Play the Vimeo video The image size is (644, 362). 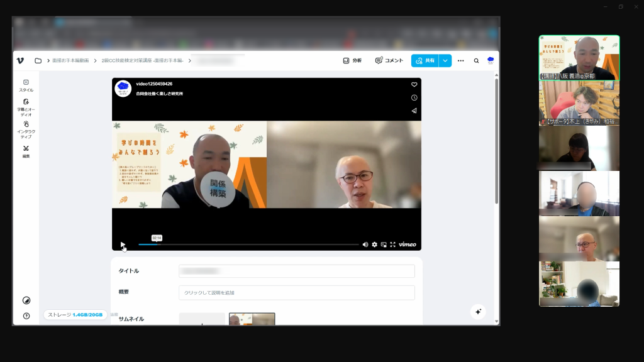(x=123, y=244)
